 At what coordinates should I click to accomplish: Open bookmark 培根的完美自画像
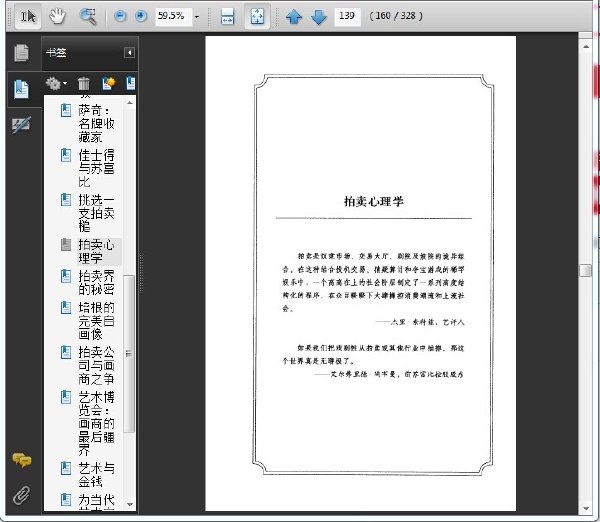[x=96, y=320]
